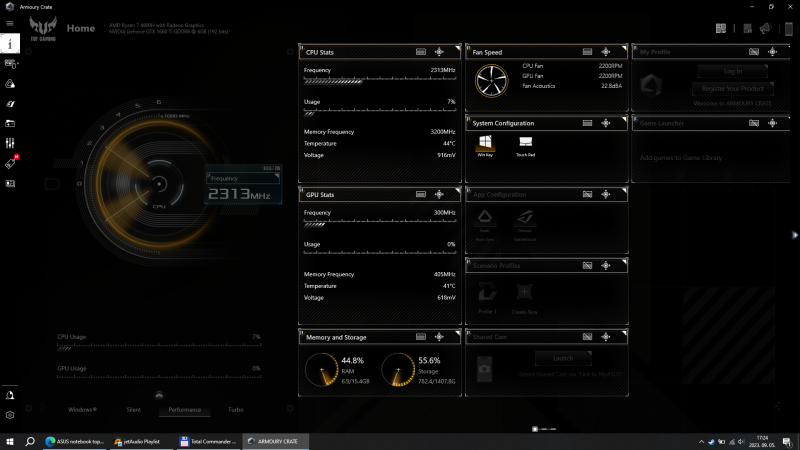Click the move icon on GPU Stats widget
800x450 pixels.
tap(439, 194)
